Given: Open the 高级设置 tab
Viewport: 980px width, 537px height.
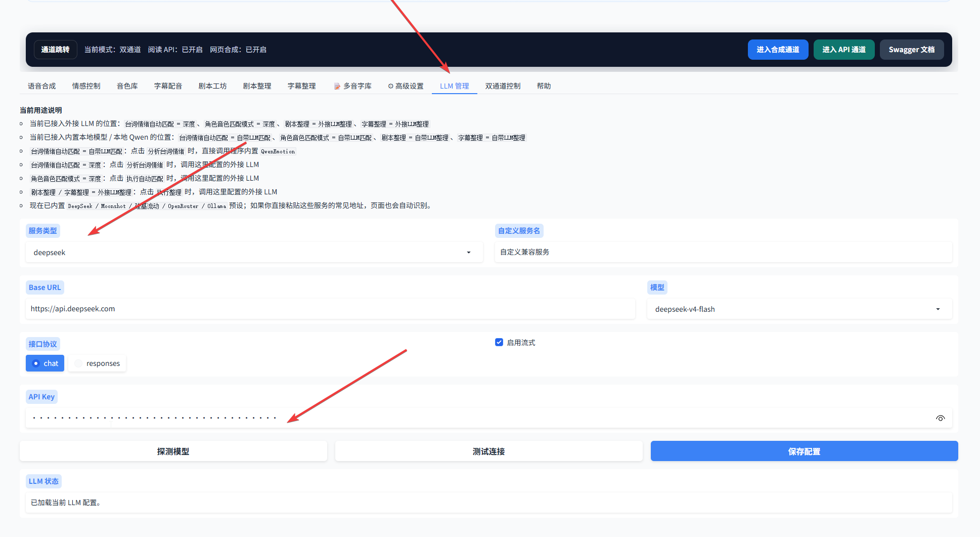Looking at the screenshot, I should tap(406, 86).
